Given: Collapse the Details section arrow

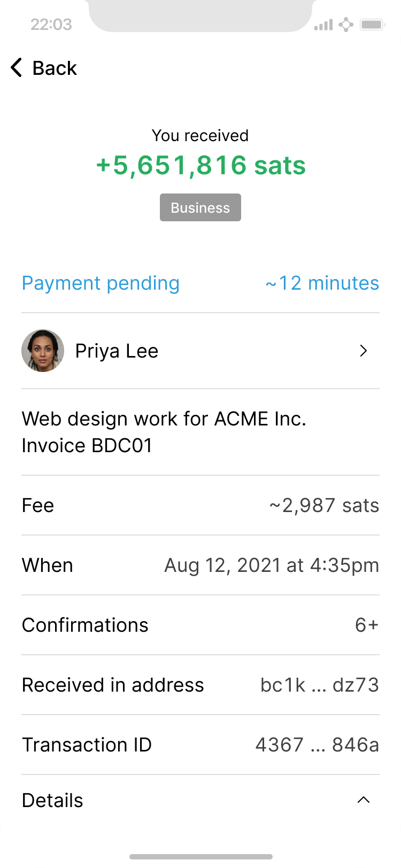Looking at the screenshot, I should click(364, 800).
